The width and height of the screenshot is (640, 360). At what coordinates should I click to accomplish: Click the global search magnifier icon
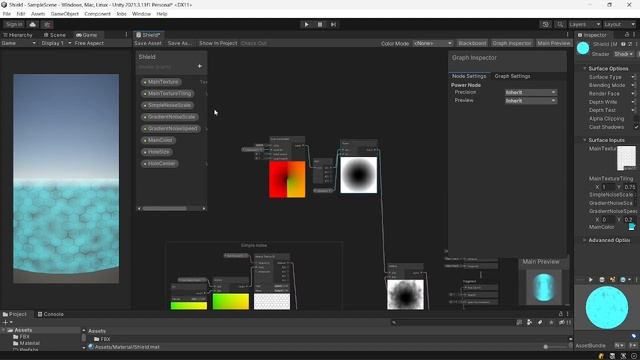pos(560,24)
